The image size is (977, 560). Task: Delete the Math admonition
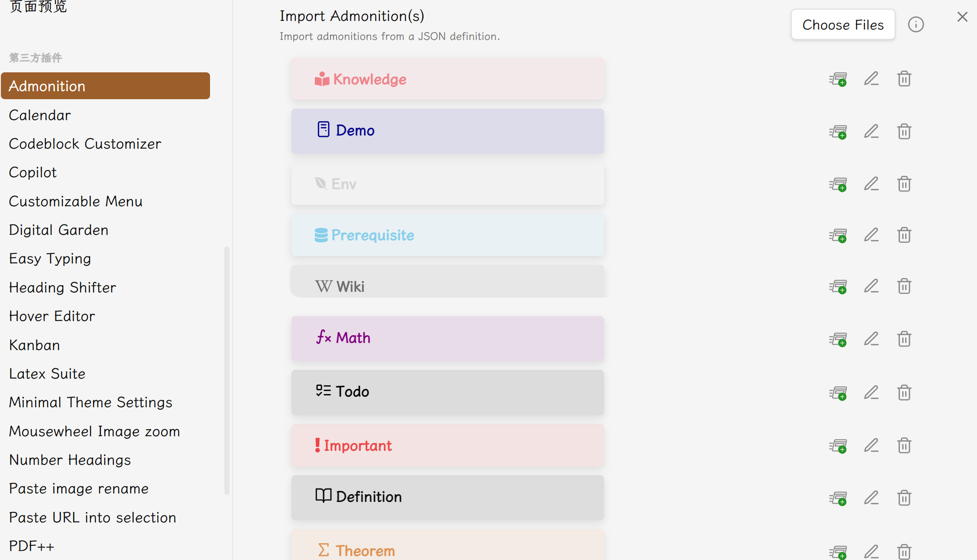(x=904, y=339)
